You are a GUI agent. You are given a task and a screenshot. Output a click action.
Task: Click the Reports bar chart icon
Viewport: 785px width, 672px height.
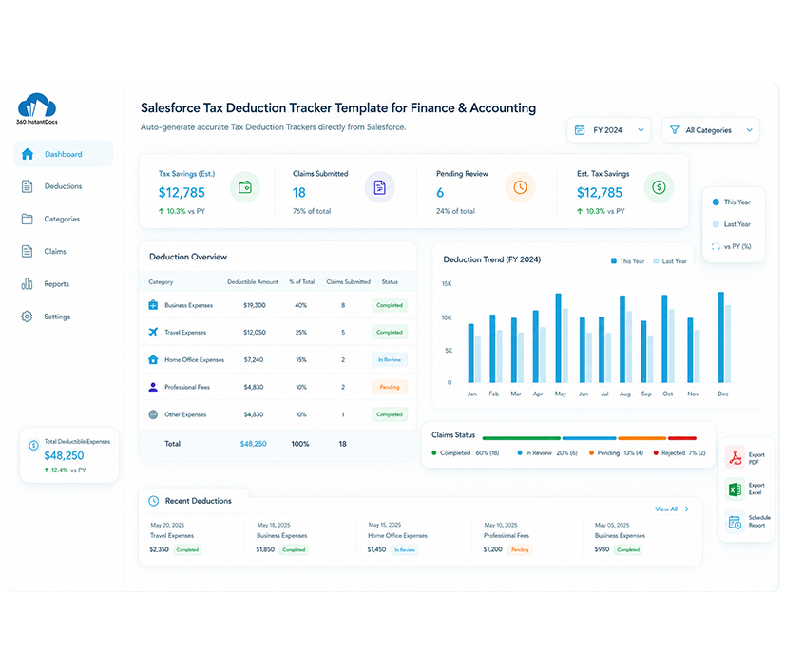pos(27,284)
